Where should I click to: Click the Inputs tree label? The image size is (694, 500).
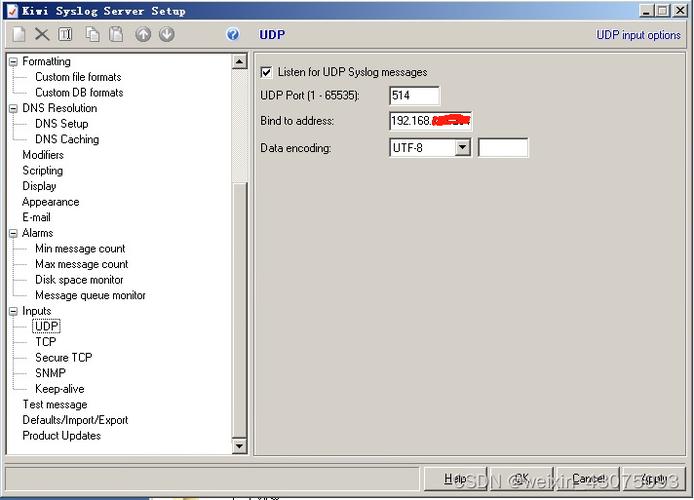37,311
